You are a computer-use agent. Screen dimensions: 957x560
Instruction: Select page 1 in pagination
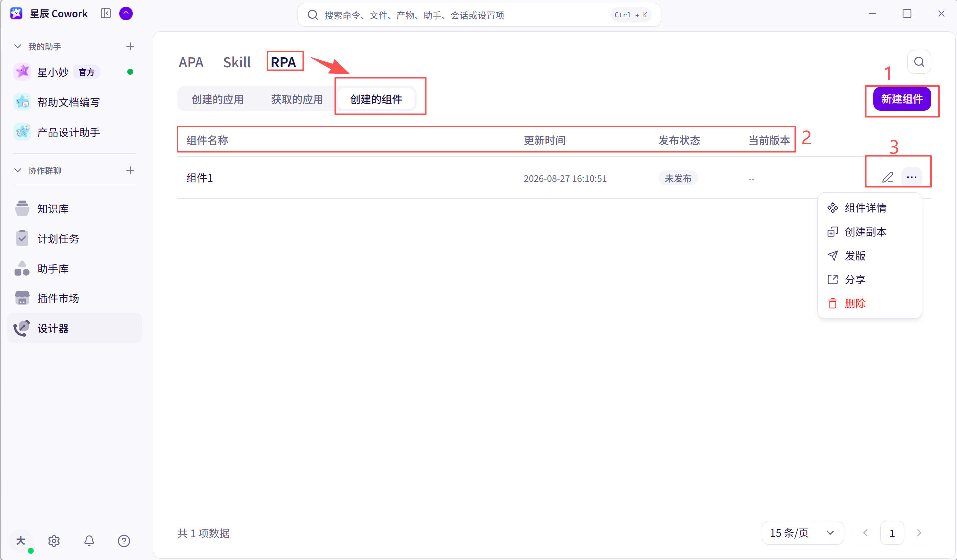coord(892,533)
